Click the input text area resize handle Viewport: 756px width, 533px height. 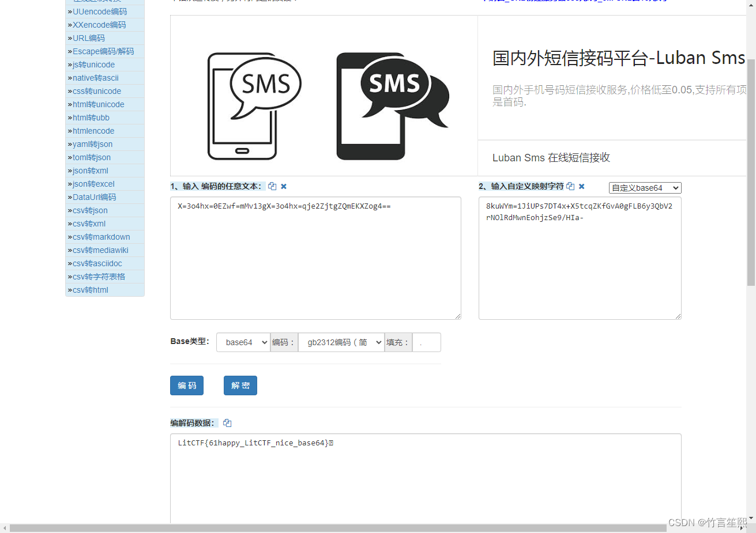pos(458,316)
